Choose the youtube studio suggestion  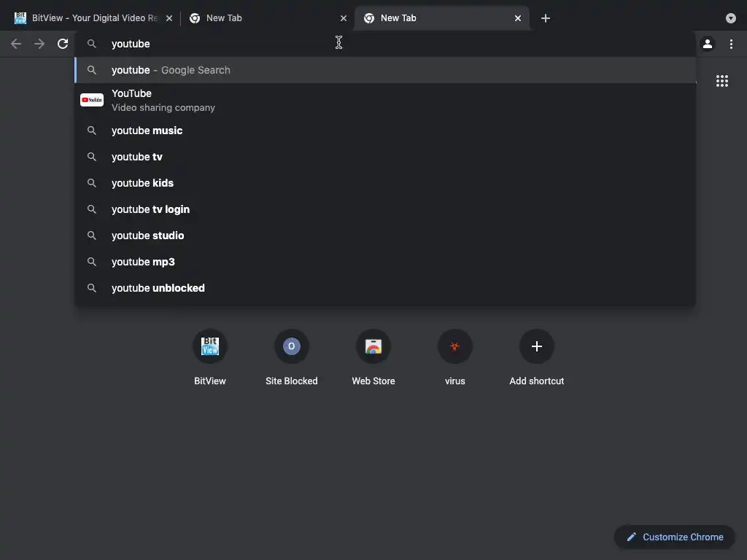click(385, 236)
